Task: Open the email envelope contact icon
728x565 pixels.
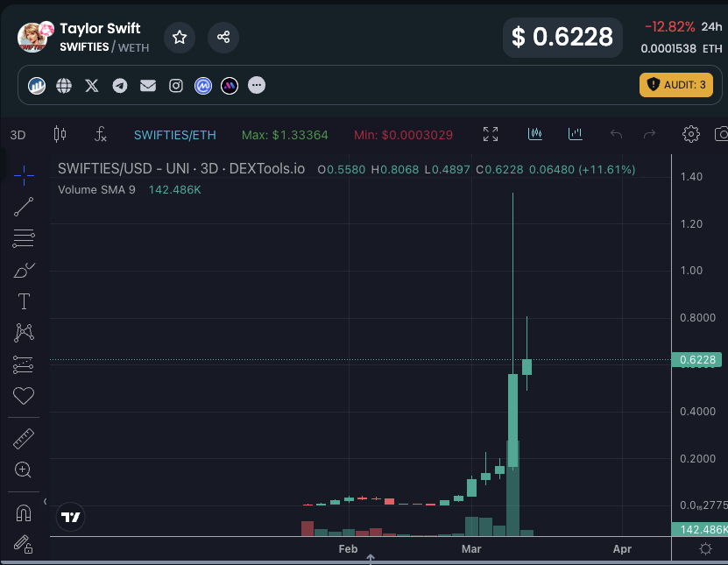Action: (148, 86)
